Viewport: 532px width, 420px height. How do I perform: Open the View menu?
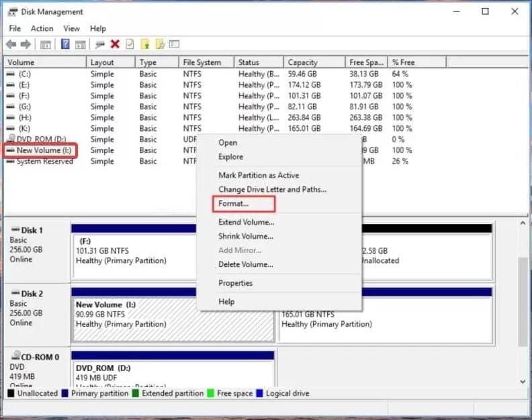(x=71, y=29)
